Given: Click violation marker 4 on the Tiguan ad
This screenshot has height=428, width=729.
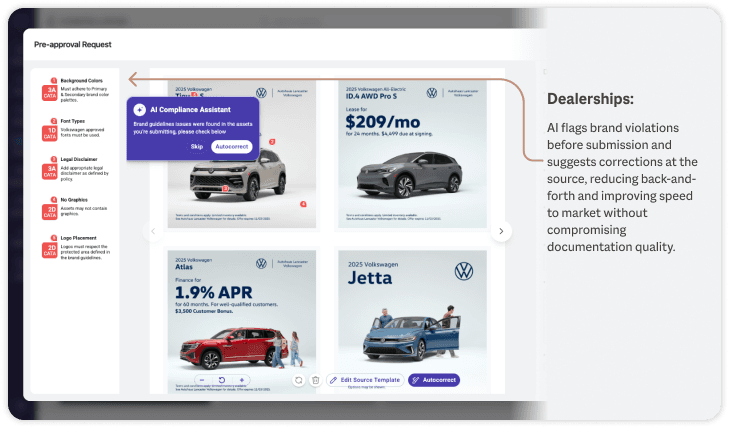Looking at the screenshot, I should tap(303, 204).
